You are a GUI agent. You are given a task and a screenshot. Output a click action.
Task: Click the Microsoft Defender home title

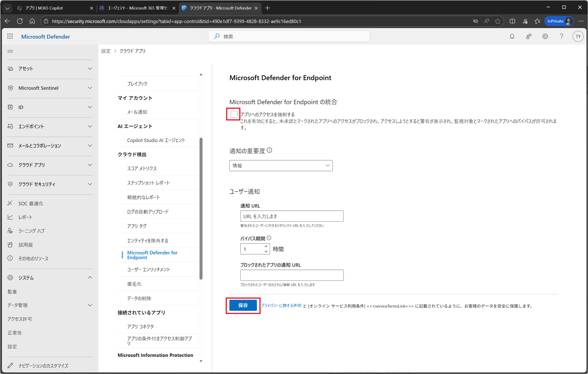45,36
